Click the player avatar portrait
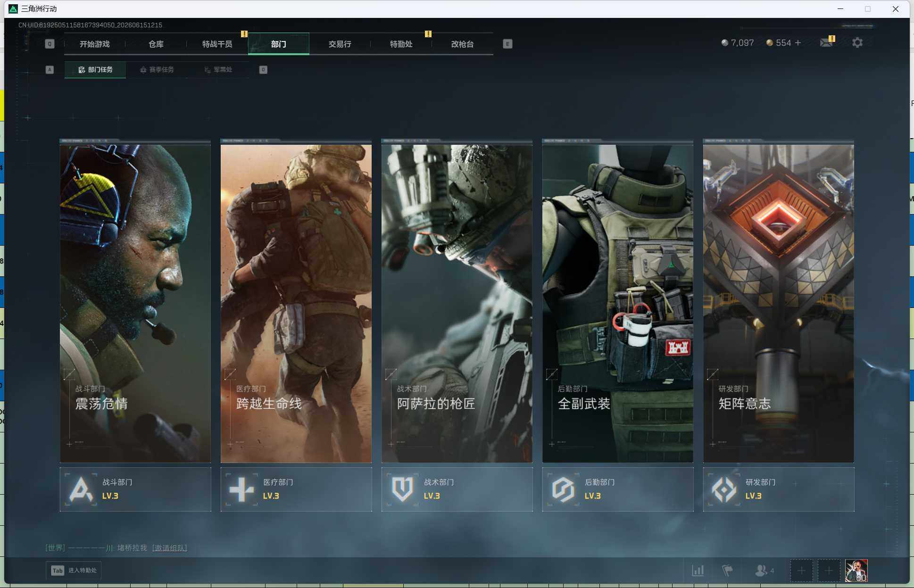This screenshot has height=588, width=914. (x=856, y=571)
